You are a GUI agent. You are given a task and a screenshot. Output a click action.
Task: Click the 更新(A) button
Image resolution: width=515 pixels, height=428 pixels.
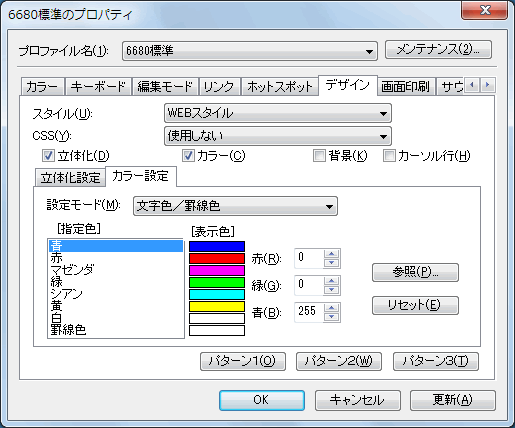tap(453, 400)
